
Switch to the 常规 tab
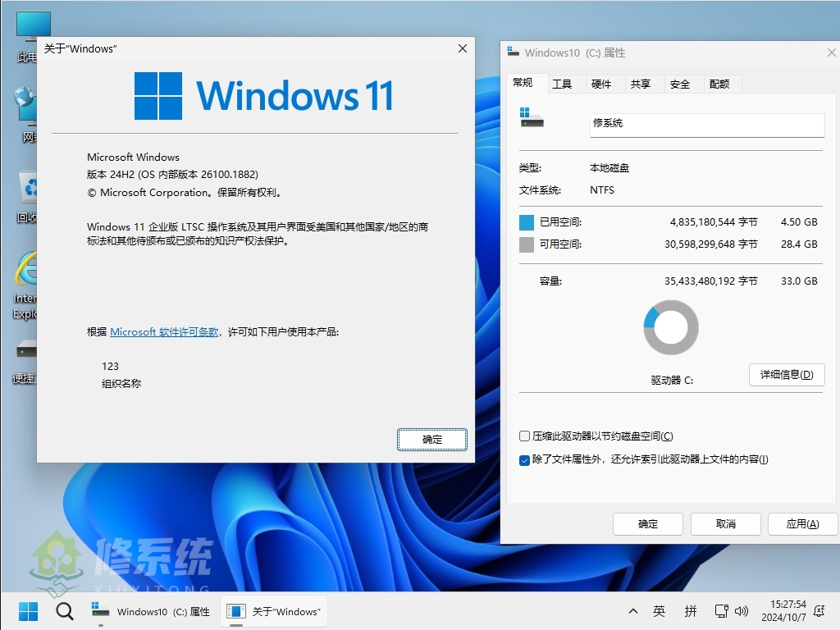click(x=523, y=83)
